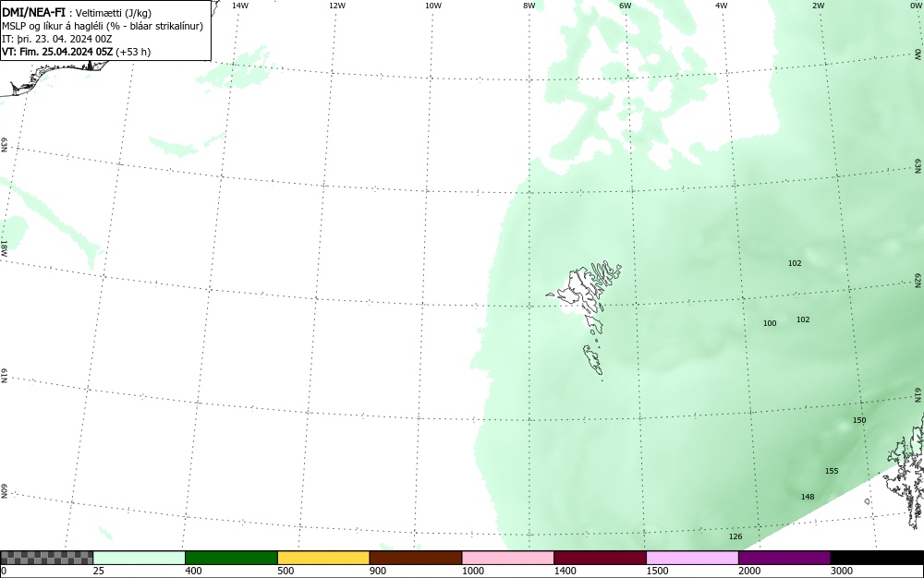
Task: Click the "148" value label on map
Action: 808,497
